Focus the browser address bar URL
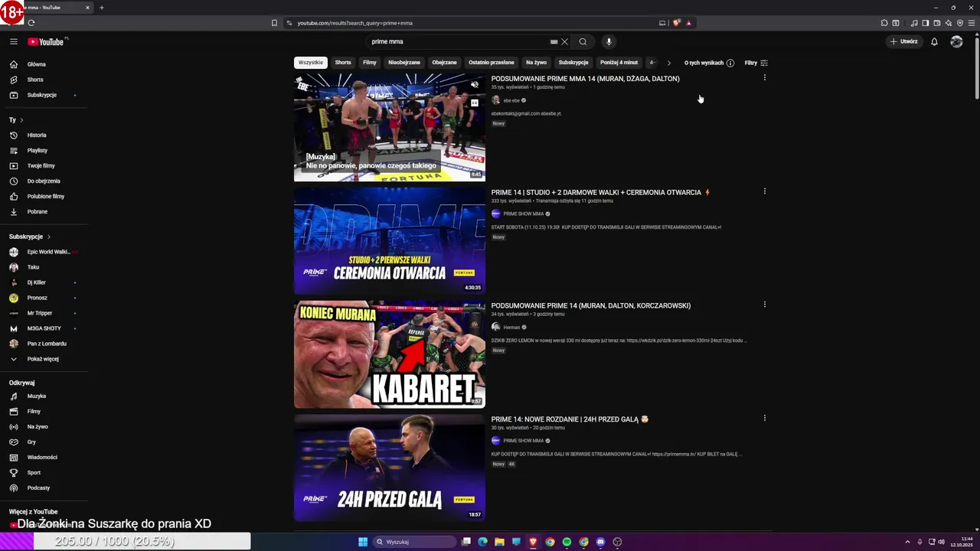The width and height of the screenshot is (980, 551). click(x=354, y=23)
